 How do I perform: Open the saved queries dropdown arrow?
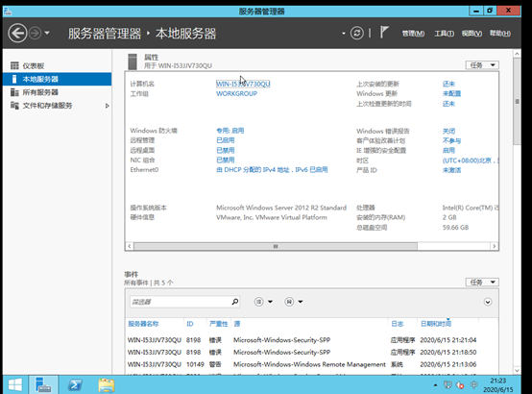pyautogui.click(x=301, y=302)
